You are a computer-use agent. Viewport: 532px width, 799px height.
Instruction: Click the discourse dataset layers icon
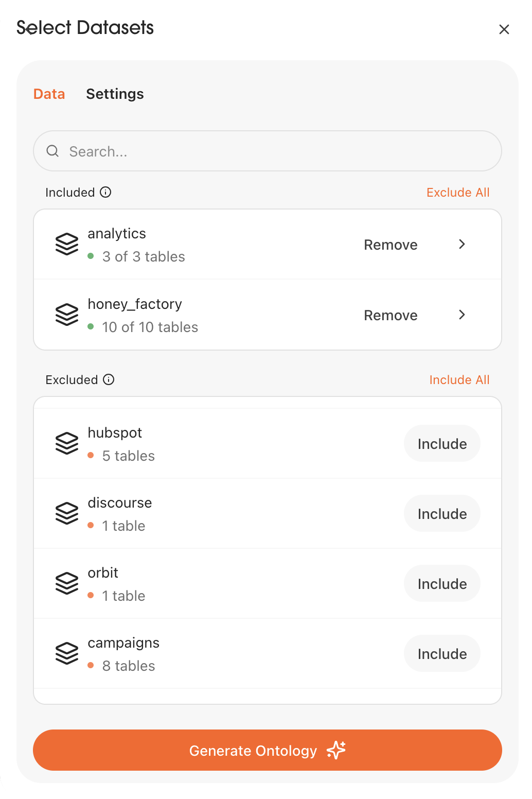coord(67,513)
